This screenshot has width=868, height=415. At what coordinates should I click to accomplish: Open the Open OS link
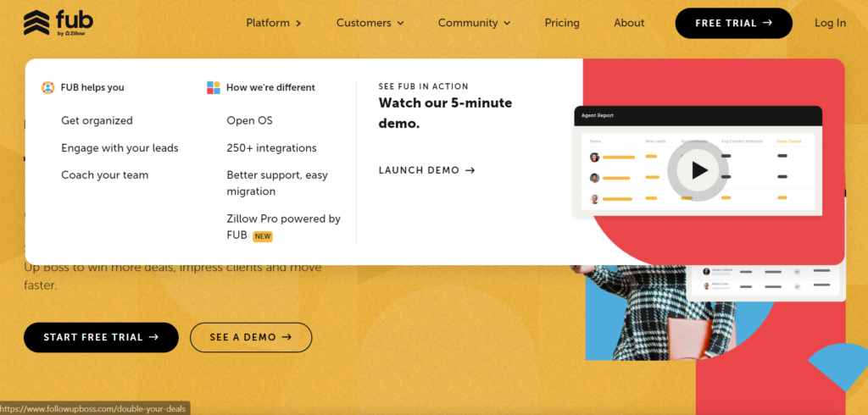(250, 120)
